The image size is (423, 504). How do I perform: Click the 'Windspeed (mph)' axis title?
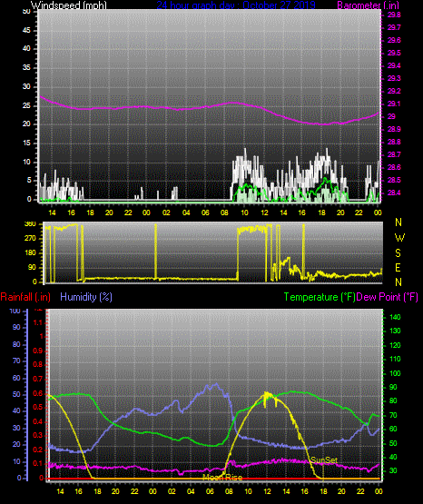coord(68,5)
